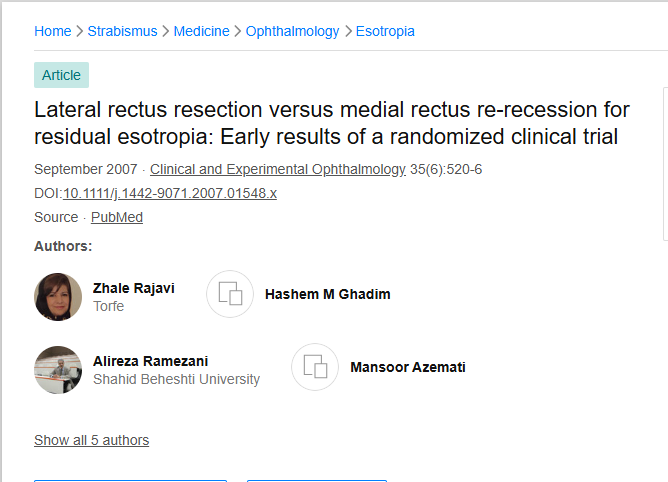Open Ophthalmology breadcrumb link
Image resolution: width=668 pixels, height=482 pixels.
[x=292, y=31]
